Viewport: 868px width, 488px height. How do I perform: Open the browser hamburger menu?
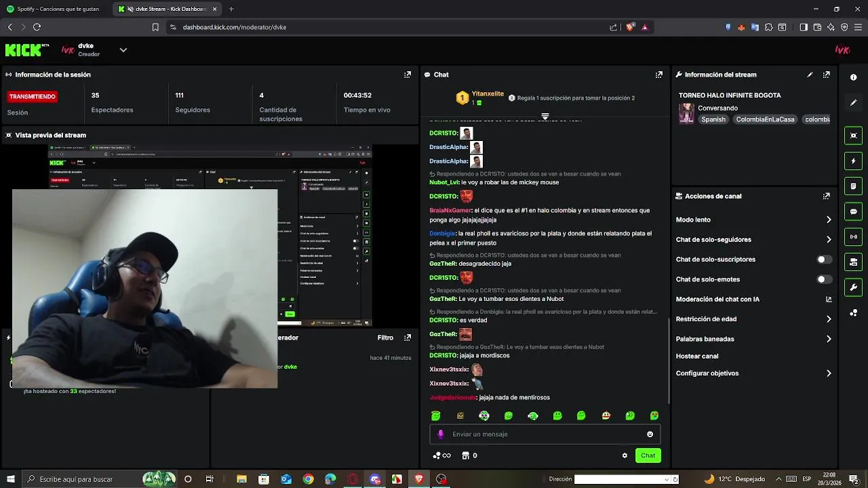857,27
